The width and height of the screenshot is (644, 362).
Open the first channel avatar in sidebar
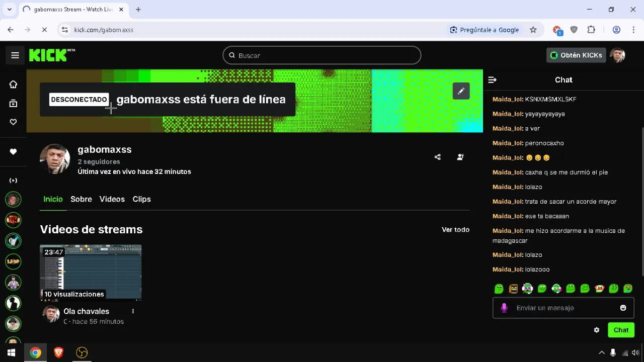click(x=13, y=200)
